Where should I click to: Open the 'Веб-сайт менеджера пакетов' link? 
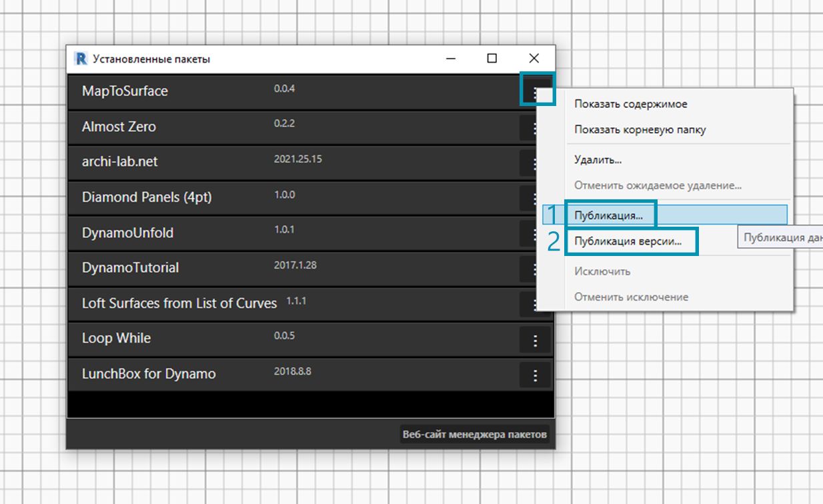coord(475,435)
